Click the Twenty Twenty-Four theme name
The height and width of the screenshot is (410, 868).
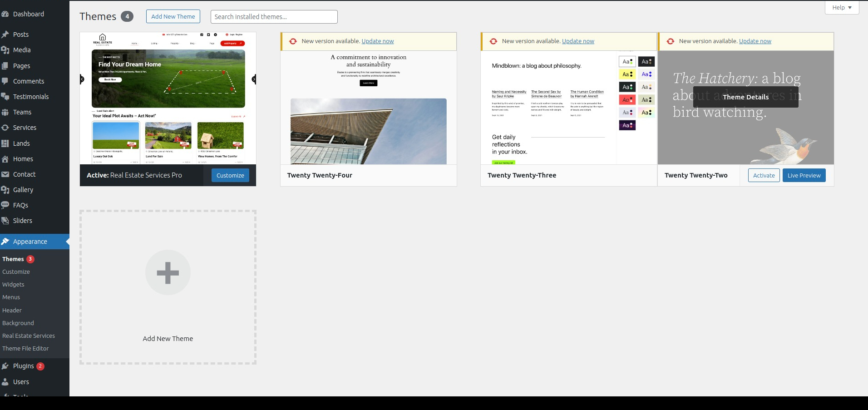click(x=320, y=175)
